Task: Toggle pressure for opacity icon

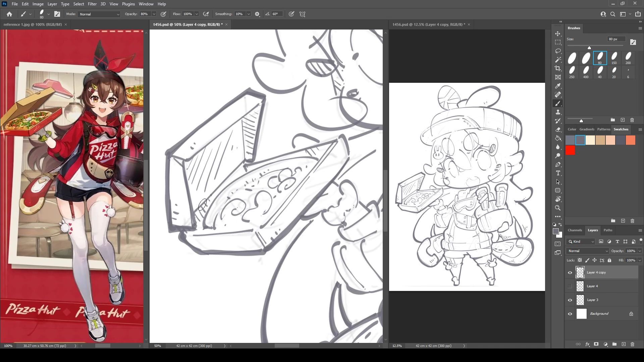Action: click(163, 14)
